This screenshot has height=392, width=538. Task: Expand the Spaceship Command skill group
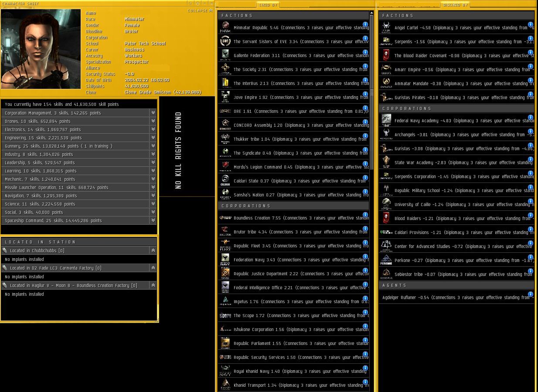[153, 220]
